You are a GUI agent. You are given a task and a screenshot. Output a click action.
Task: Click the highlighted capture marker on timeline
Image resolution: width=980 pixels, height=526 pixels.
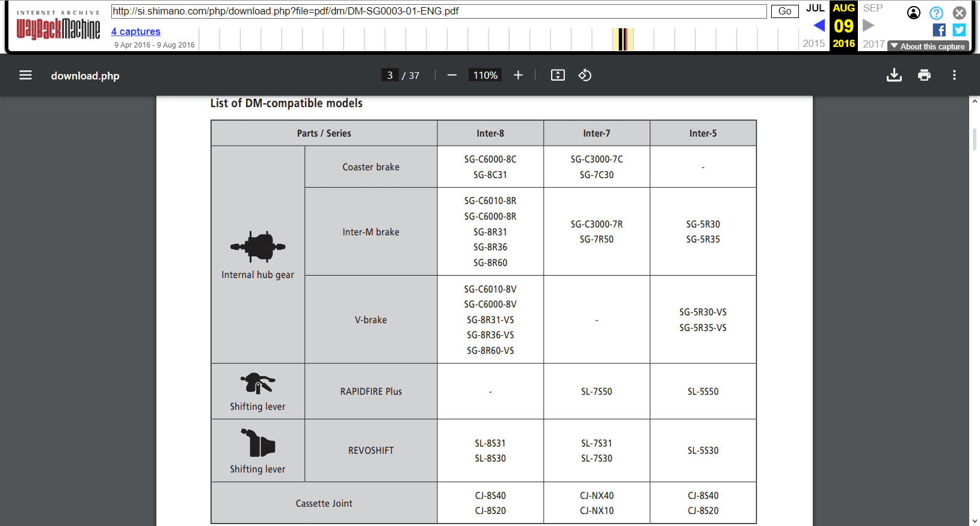click(623, 40)
